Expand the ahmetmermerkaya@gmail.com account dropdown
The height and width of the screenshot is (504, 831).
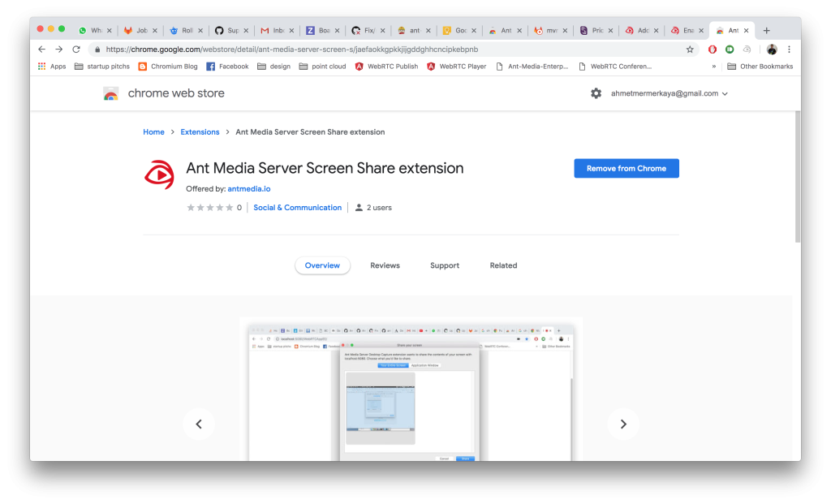click(x=670, y=93)
